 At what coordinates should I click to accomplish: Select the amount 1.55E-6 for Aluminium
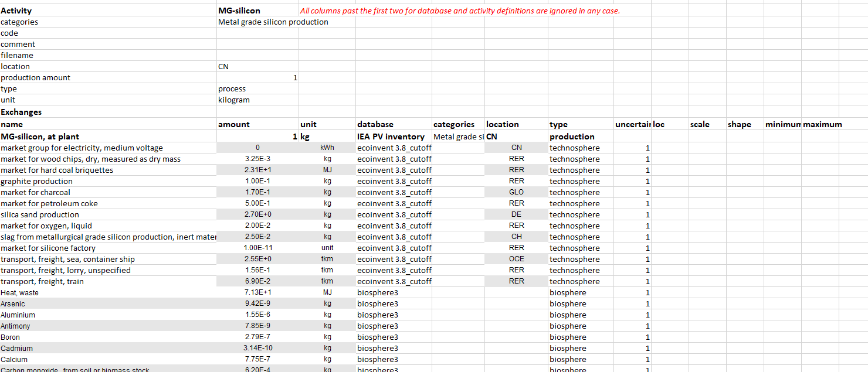[x=257, y=315]
